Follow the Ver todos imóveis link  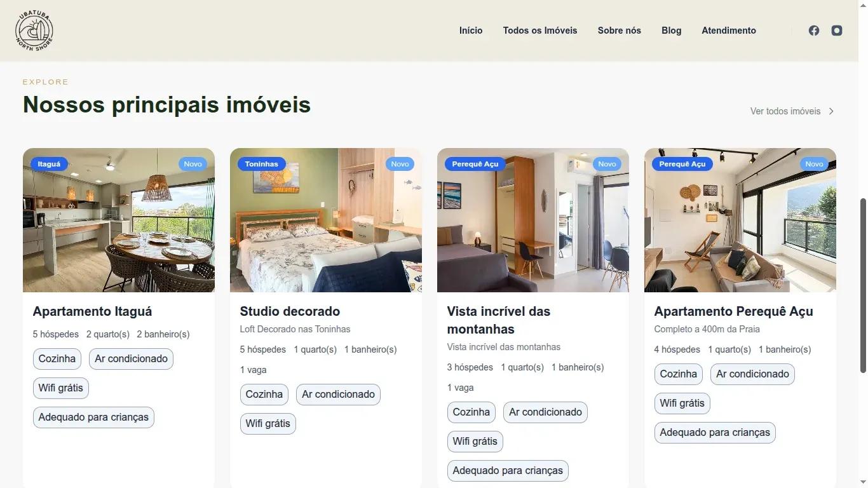785,111
